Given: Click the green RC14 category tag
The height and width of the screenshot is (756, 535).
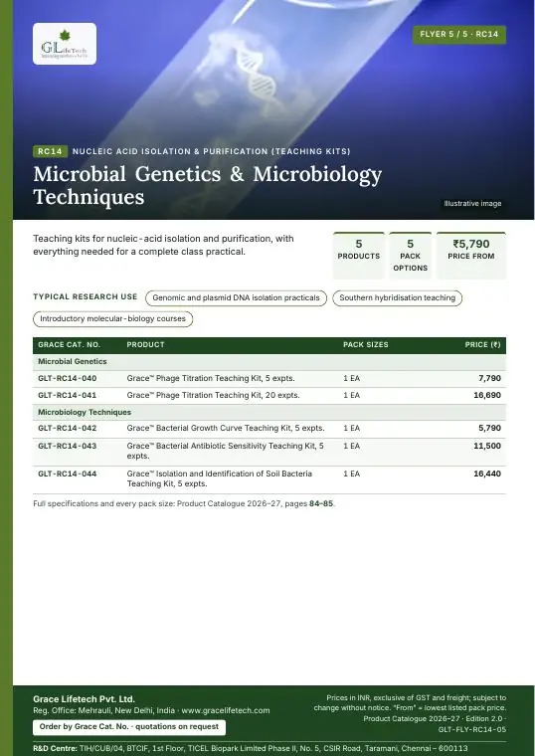Looking at the screenshot, I should [50, 151].
